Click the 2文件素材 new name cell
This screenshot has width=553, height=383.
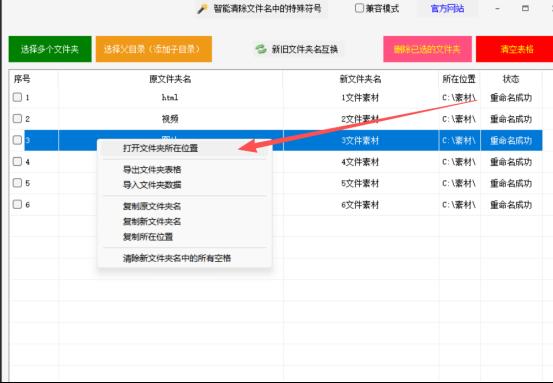(360, 119)
